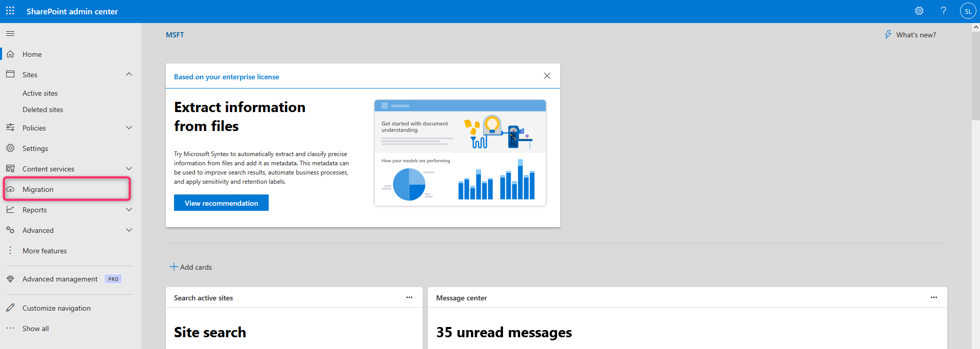Screen dimensions: 980x349
Task: Click the What's new lightning icon
Action: [888, 34]
